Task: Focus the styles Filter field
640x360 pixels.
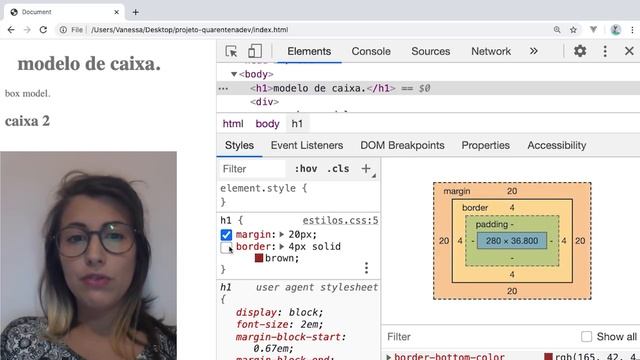Action: [x=252, y=169]
